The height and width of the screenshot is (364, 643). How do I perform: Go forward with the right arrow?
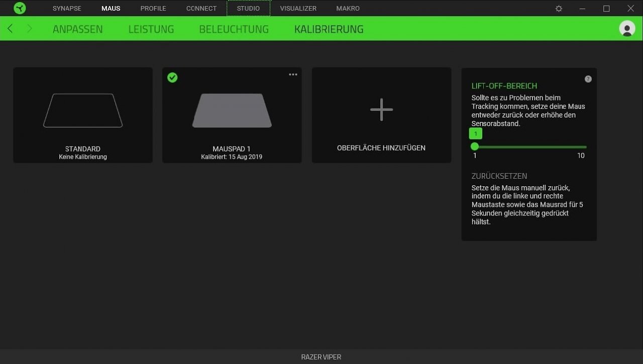click(x=29, y=28)
